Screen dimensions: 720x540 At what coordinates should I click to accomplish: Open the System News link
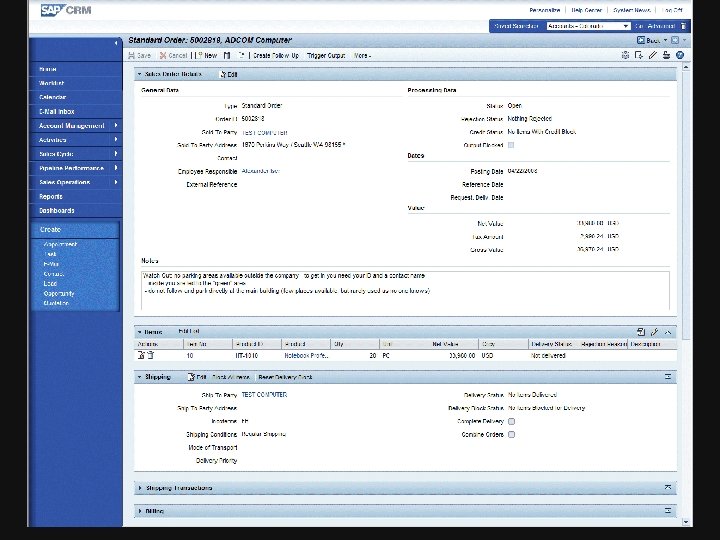(x=632, y=10)
